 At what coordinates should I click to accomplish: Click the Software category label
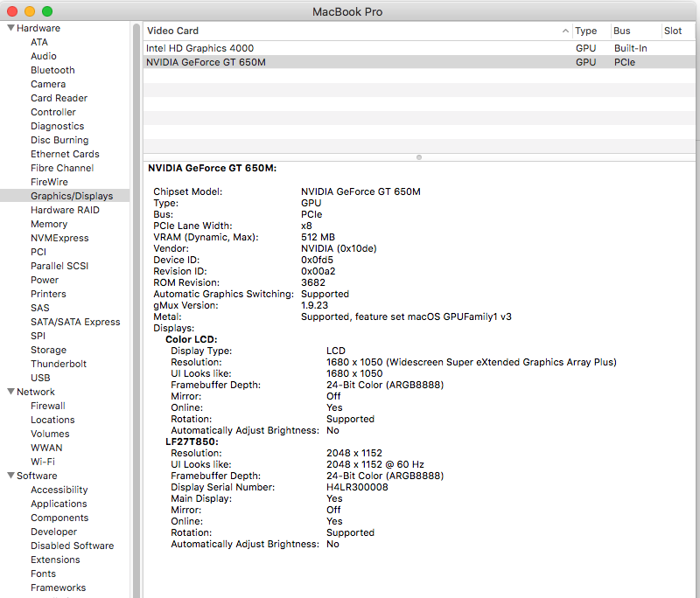click(x=37, y=476)
